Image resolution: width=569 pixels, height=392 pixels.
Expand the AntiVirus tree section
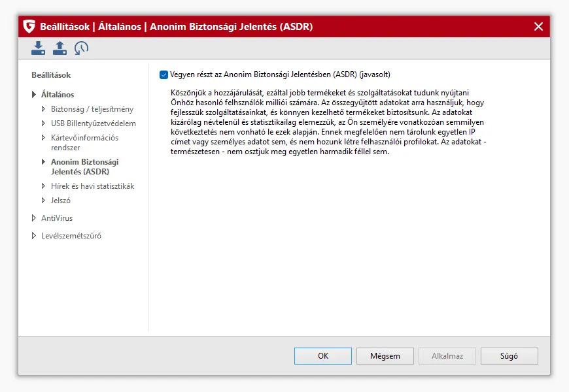pyautogui.click(x=34, y=218)
